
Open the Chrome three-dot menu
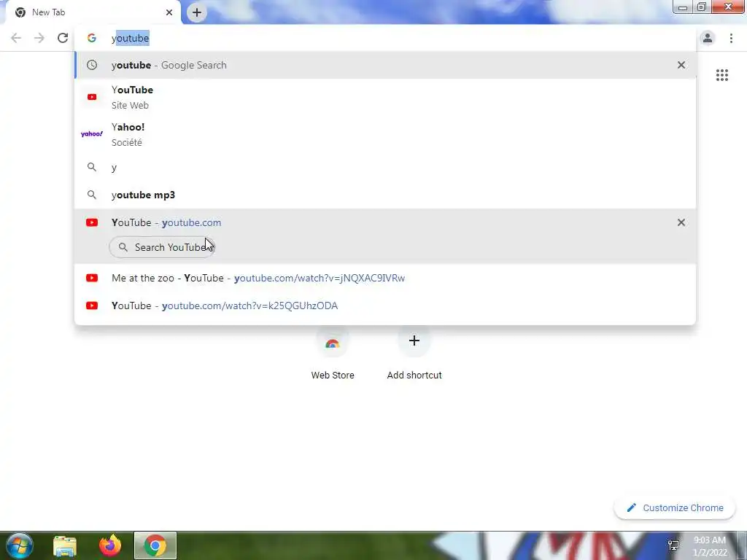[731, 38]
